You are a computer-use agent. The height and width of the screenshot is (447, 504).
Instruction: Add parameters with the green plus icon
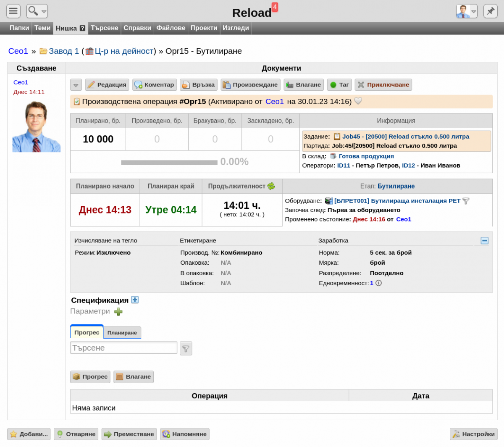(x=118, y=311)
